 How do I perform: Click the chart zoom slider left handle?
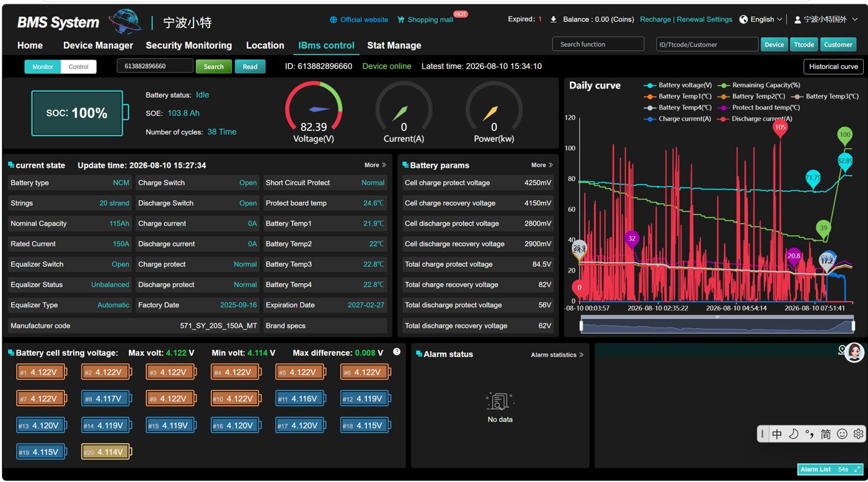582,325
